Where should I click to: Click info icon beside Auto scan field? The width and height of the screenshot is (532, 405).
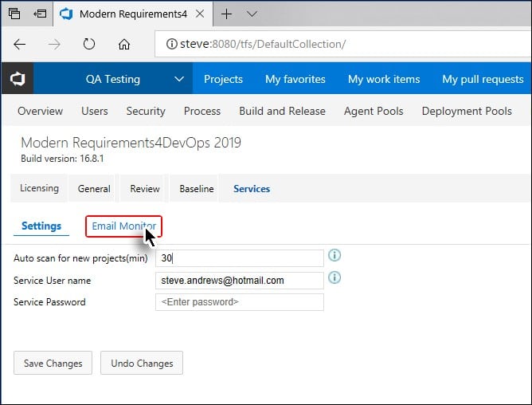tap(334, 255)
